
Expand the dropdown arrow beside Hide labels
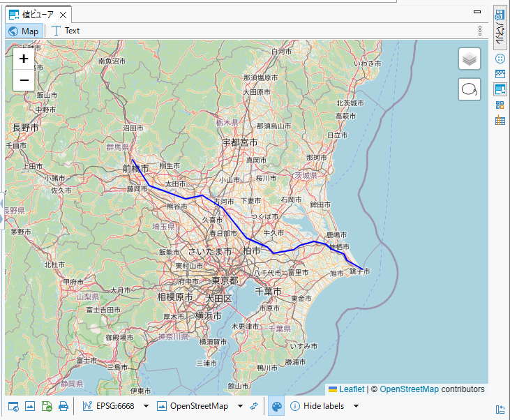pos(357,407)
